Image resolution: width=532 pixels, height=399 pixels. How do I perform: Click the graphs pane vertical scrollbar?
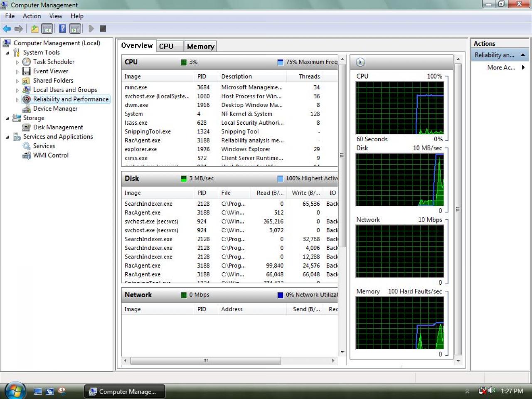point(458,210)
